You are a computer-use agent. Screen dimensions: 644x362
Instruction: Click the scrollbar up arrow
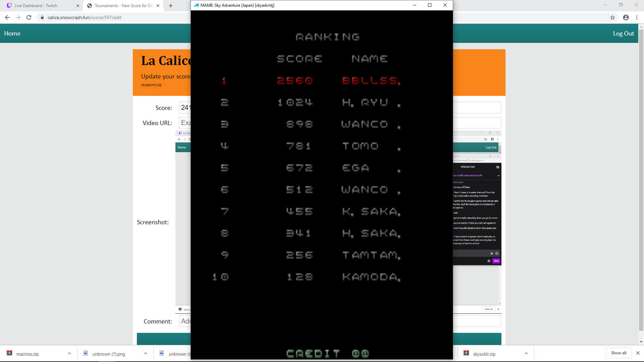[641, 26]
